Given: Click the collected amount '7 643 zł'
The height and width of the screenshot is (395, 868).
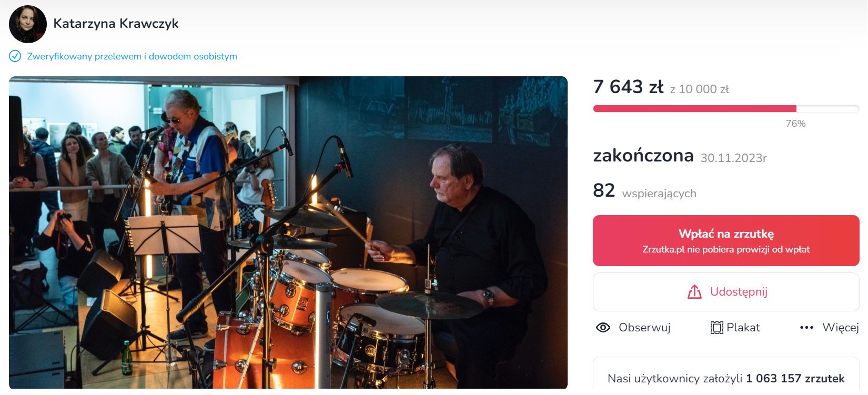Looking at the screenshot, I should pyautogui.click(x=628, y=87).
